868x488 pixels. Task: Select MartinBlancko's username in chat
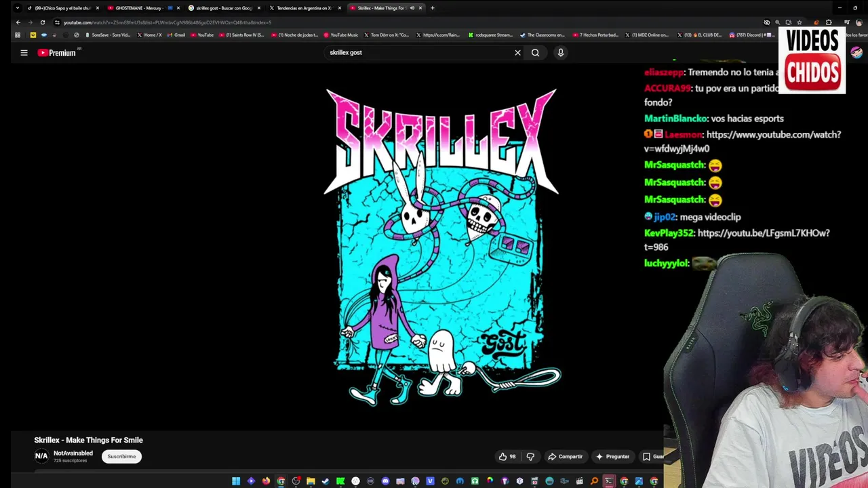pos(675,119)
